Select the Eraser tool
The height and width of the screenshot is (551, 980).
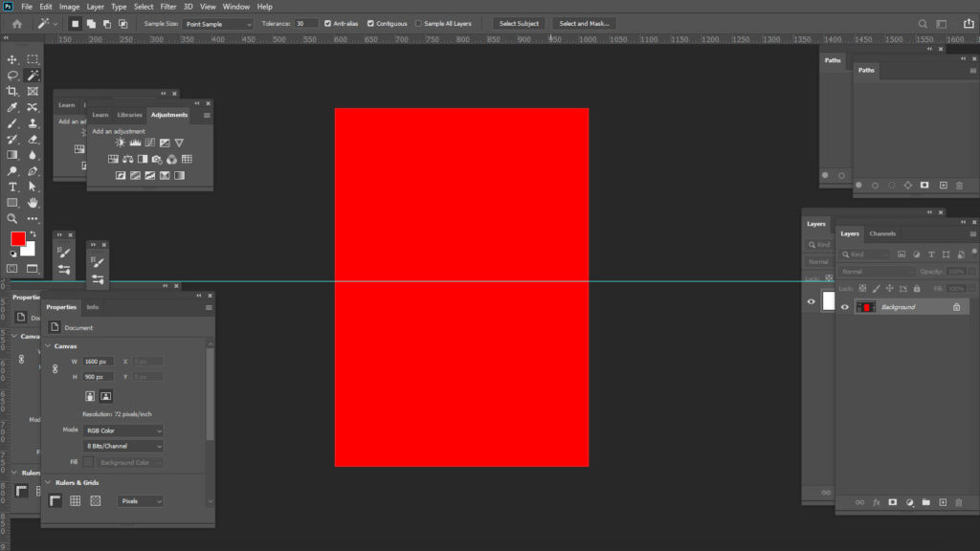(33, 140)
